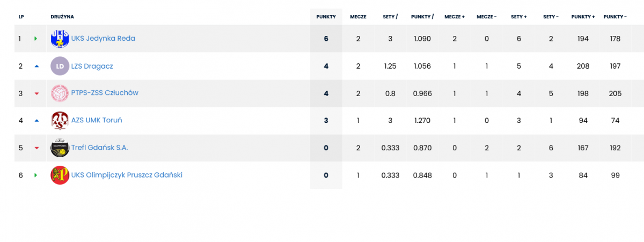Click the UKS Olimpijczyk Pruszcz Gdański logo
The width and height of the screenshot is (644, 242).
click(60, 175)
